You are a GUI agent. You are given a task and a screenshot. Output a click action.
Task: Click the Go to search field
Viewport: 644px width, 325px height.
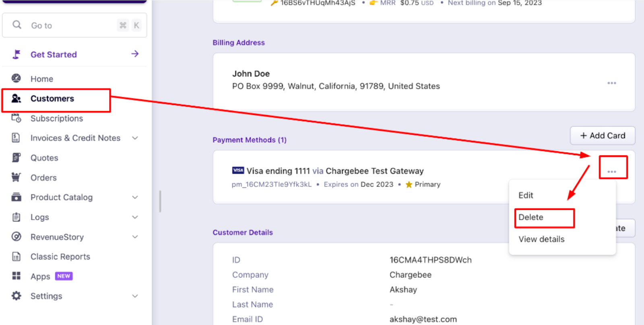pos(72,25)
